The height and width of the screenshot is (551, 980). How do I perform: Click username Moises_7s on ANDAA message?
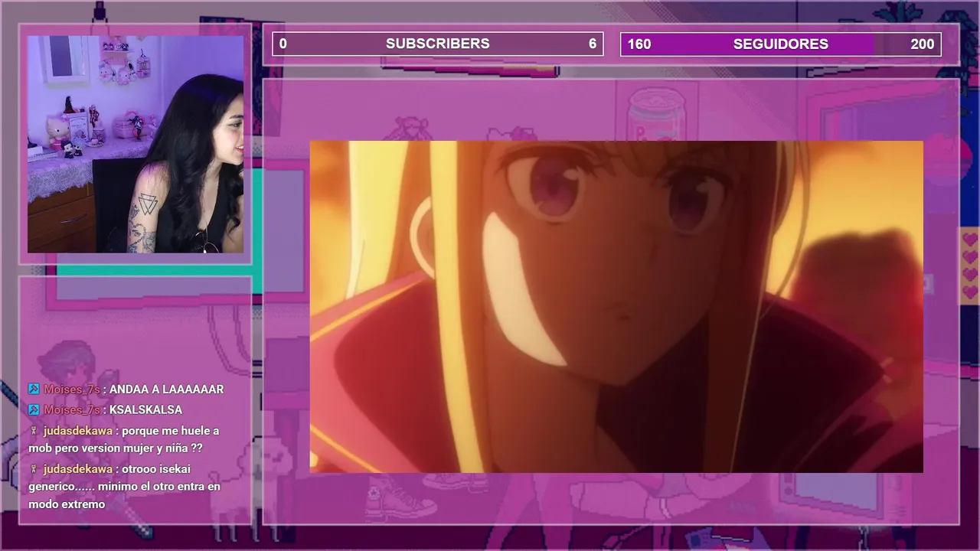(x=71, y=390)
